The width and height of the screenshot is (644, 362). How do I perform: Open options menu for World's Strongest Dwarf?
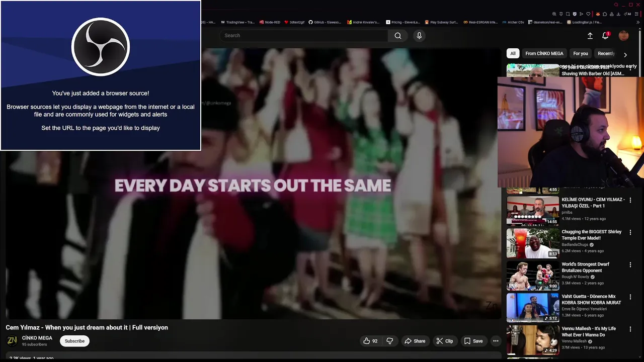click(630, 264)
